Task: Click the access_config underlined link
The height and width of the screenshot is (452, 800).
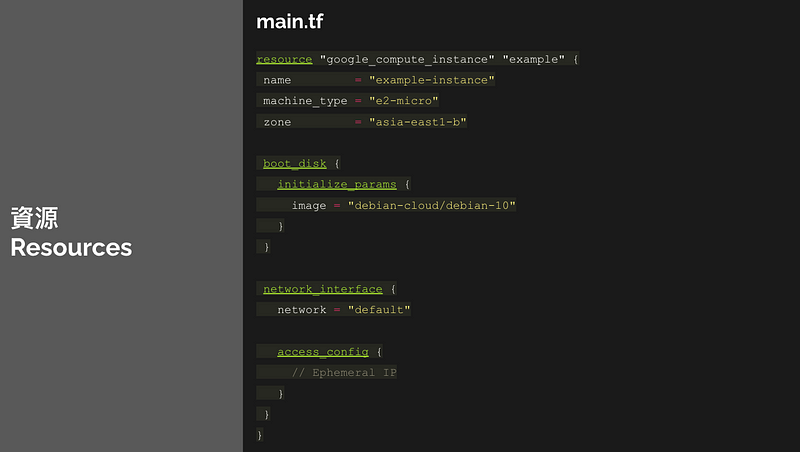Action: tap(322, 351)
